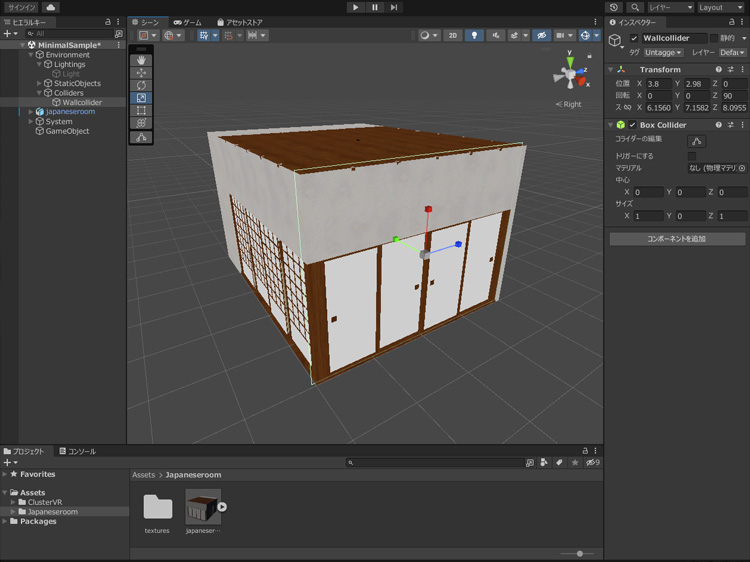Viewport: 750px width, 562px height.
Task: Select the Rotate tool in scene toolbar
Action: click(141, 86)
